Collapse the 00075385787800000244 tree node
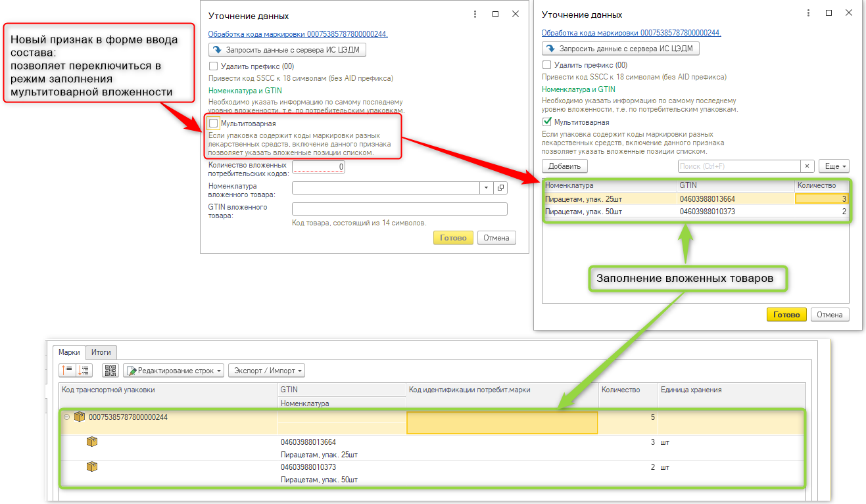Viewport: 866px width, 504px height. (x=66, y=417)
